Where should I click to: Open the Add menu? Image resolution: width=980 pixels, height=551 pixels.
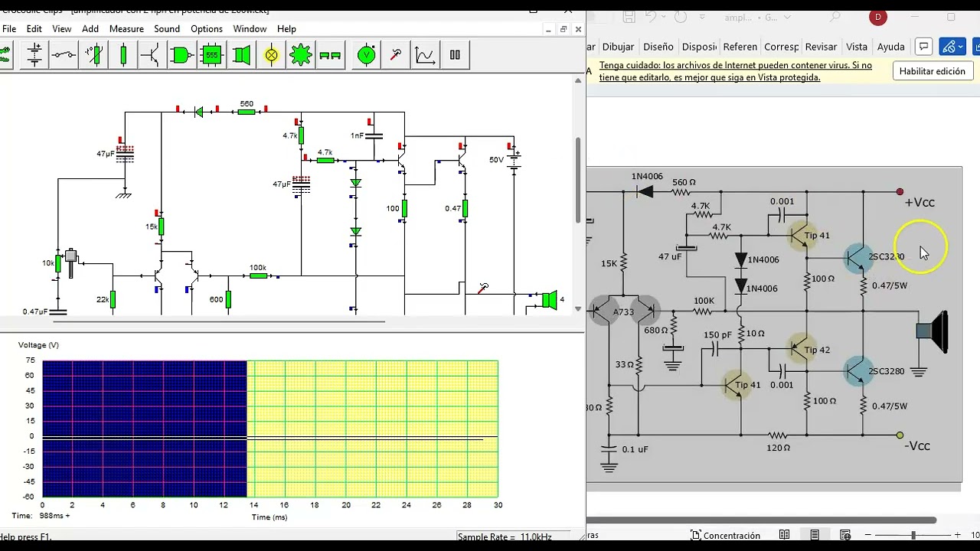click(x=90, y=29)
